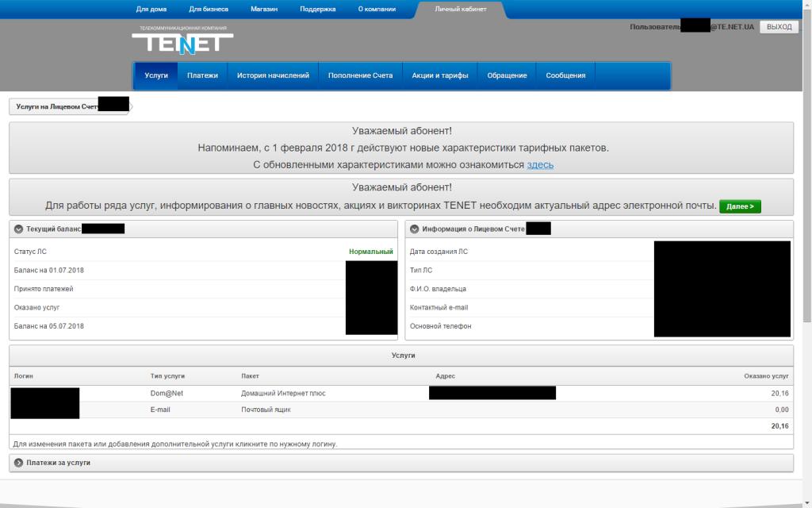Viewport: 812px width, 508px height.
Task: Switch to the Услуги tab
Action: 156,75
